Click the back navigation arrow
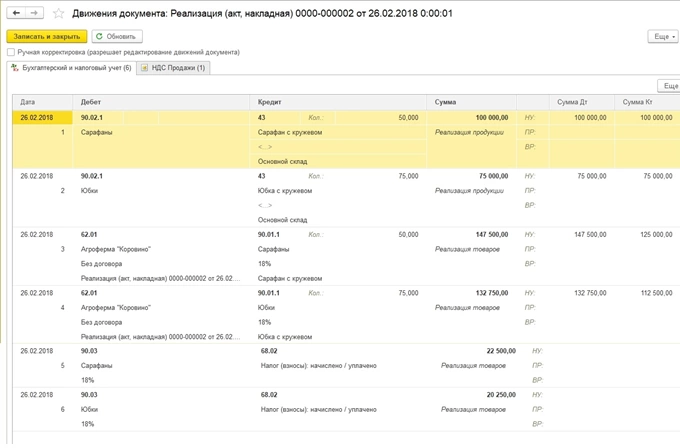Image resolution: width=680 pixels, height=448 pixels. tap(16, 13)
